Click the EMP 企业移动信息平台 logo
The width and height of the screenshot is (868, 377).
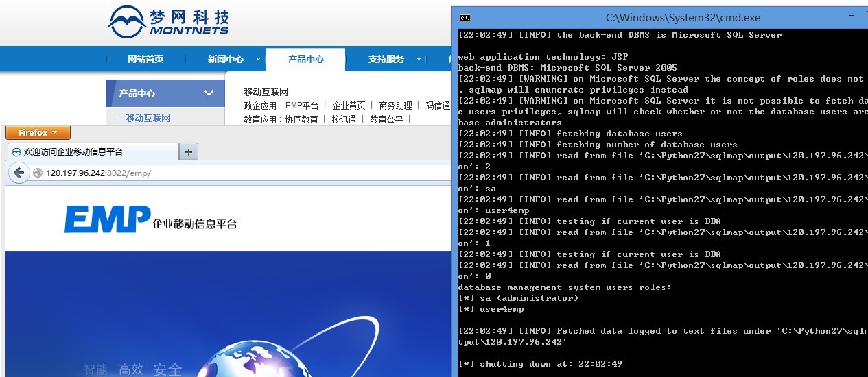[x=150, y=220]
